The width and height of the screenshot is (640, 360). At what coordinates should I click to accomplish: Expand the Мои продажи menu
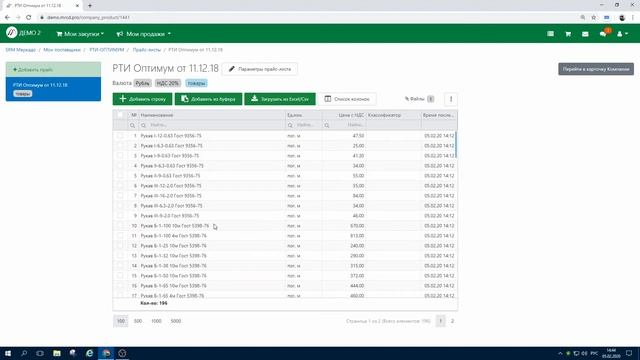[144, 34]
